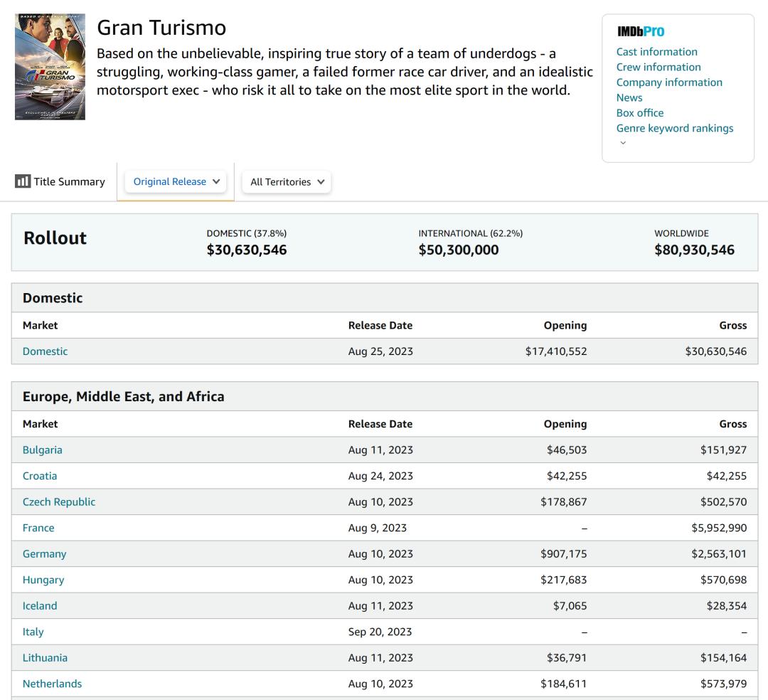Click the Title Summary bar chart icon
Viewport: 768px width, 700px height.
coord(23,181)
